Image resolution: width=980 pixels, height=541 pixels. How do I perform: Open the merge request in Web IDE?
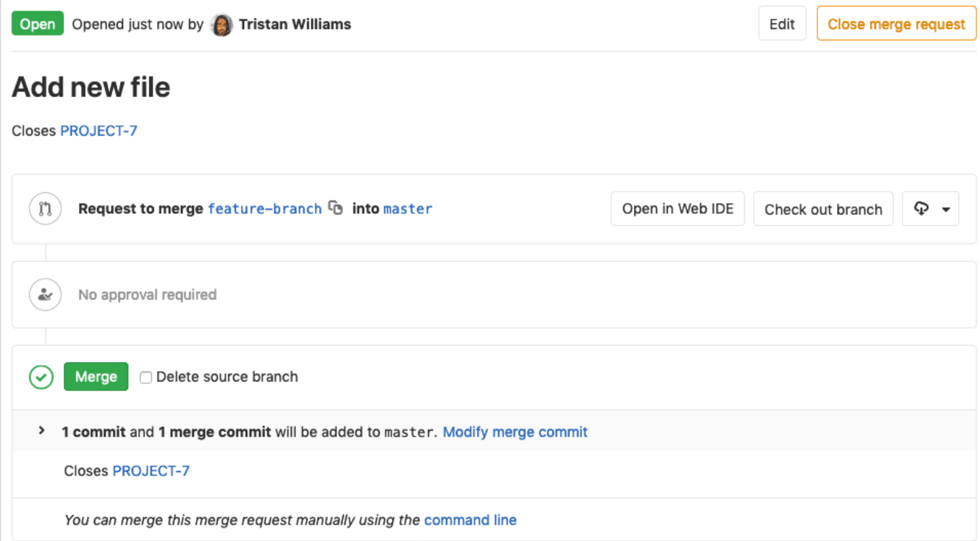click(x=677, y=209)
